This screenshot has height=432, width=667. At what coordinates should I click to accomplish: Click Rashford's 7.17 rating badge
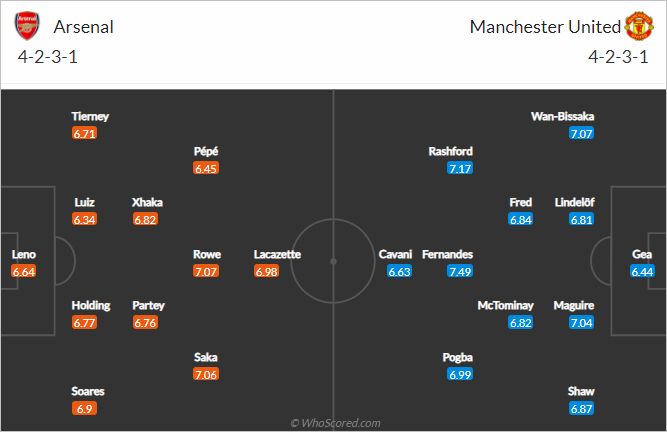click(x=460, y=168)
